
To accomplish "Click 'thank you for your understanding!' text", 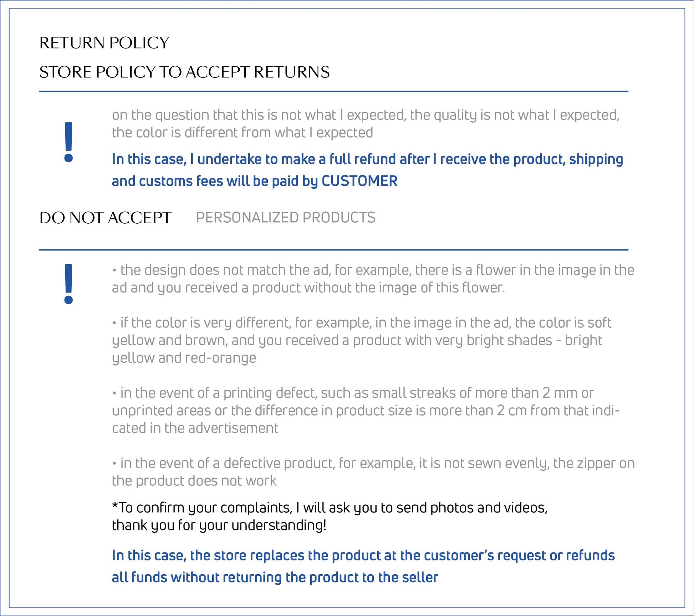I will [x=219, y=525].
